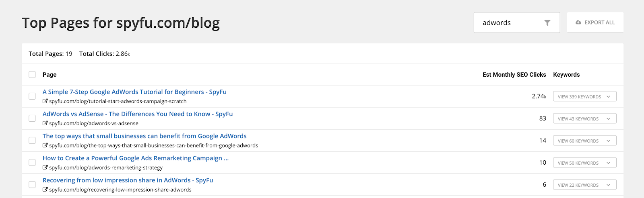The image size is (644, 198).
Task: Open external link icon for recovering-low-impression-share URL
Action: [45, 190]
